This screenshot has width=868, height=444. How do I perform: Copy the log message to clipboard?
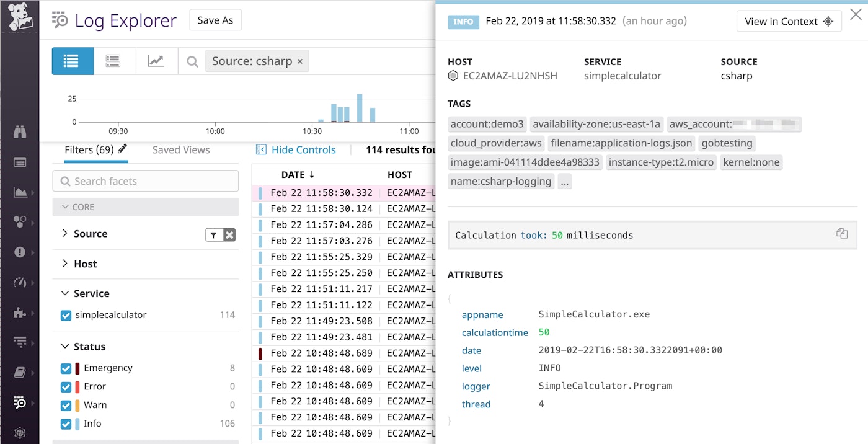click(841, 234)
